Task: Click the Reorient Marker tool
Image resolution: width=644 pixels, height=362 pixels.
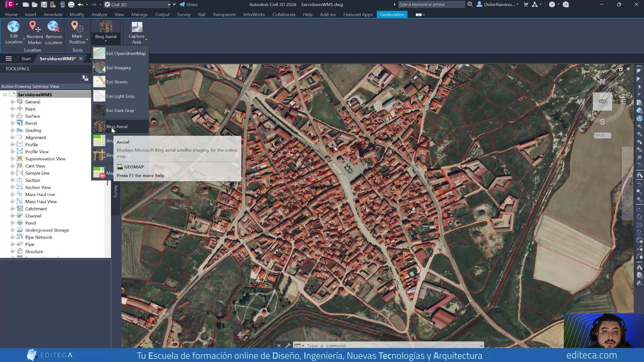Action: 35,32
